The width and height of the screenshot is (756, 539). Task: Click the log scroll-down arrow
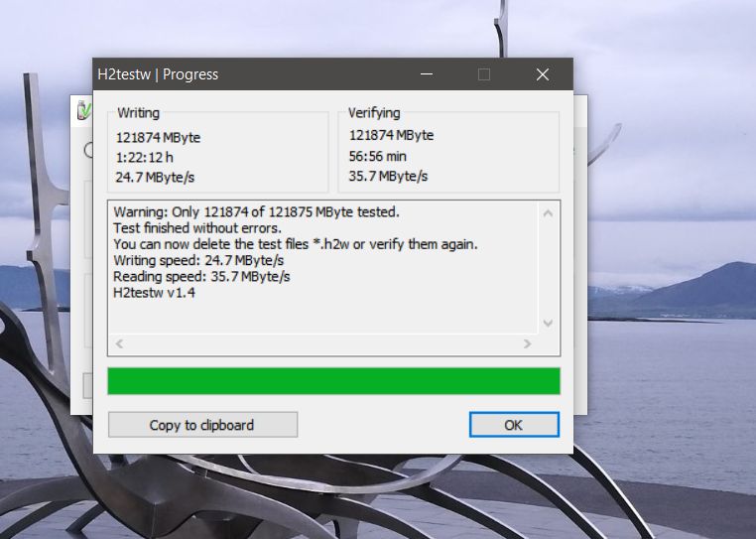548,323
